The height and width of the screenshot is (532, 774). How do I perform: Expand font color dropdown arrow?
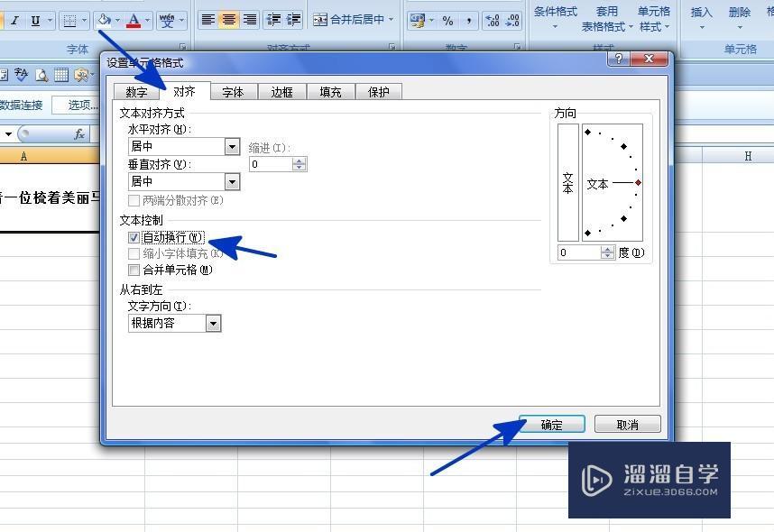(147, 20)
